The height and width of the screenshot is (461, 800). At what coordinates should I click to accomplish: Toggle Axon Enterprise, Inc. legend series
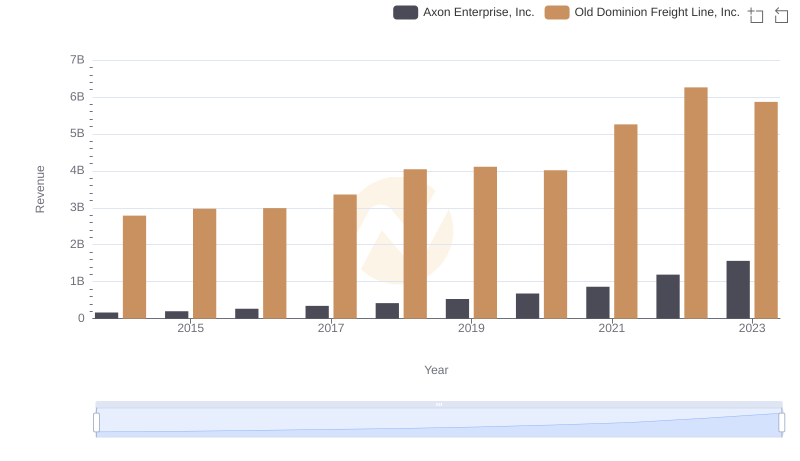pyautogui.click(x=463, y=12)
